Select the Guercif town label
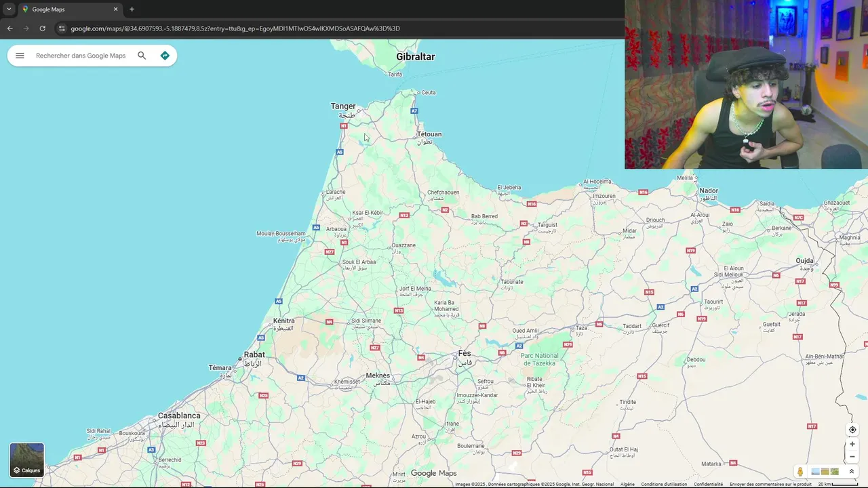 point(660,325)
